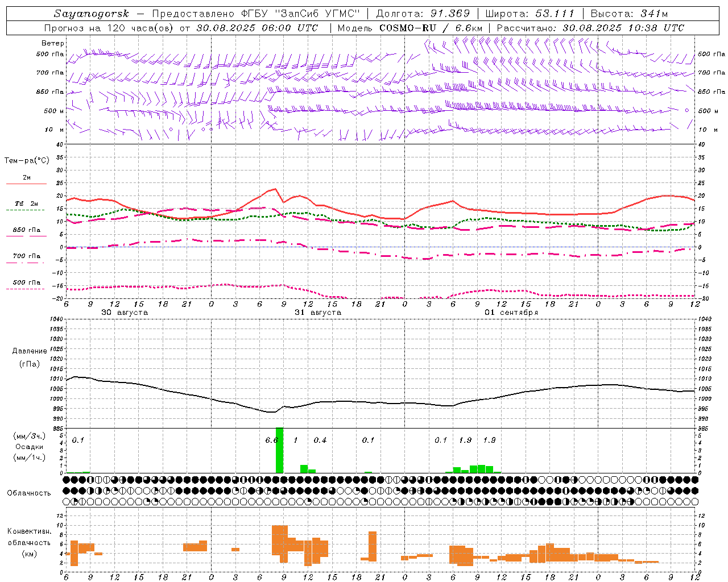Click the 'Облачность' cloud cover label
Screen dimensions: 728x582
pyautogui.click(x=29, y=493)
